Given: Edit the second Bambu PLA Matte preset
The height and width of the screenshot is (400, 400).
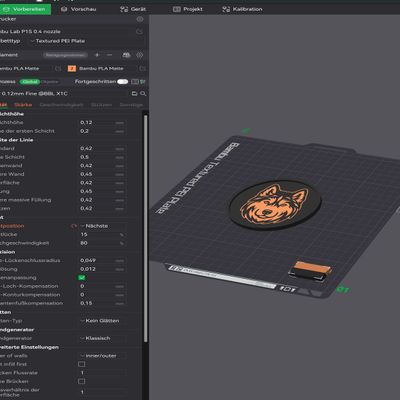Looking at the screenshot, I should point(142,69).
